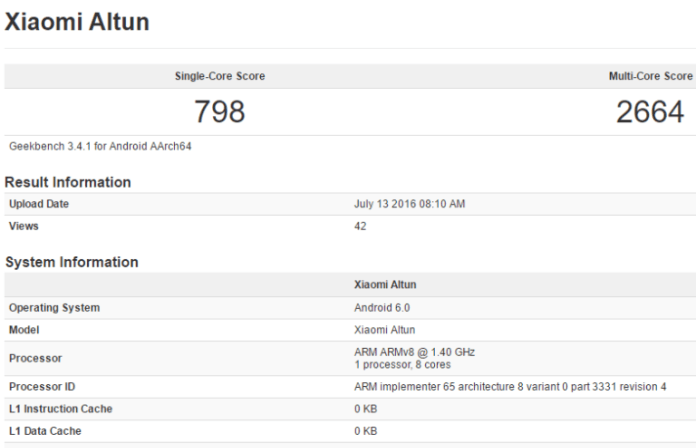Image resolution: width=696 pixels, height=448 pixels.
Task: Click the L1 Instruction Cache '0 KB' value
Action: click(x=365, y=409)
